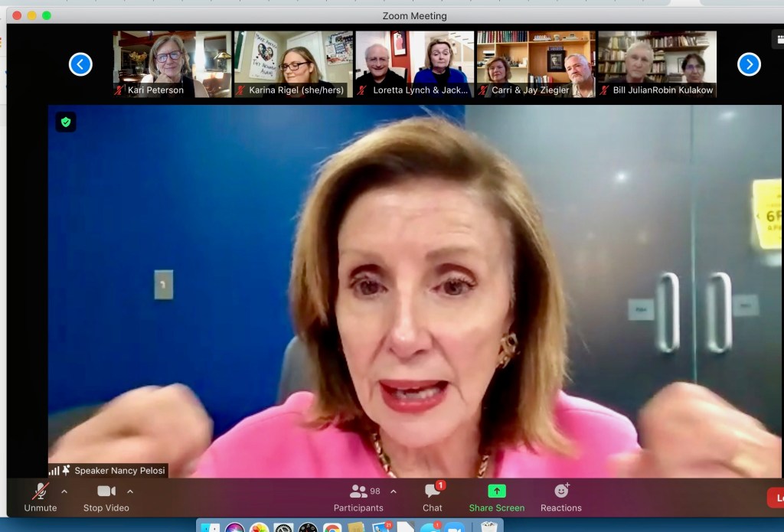Viewport: 784px width, 532px height.
Task: Expand audio options arrow beside Unmute
Action: click(x=64, y=491)
